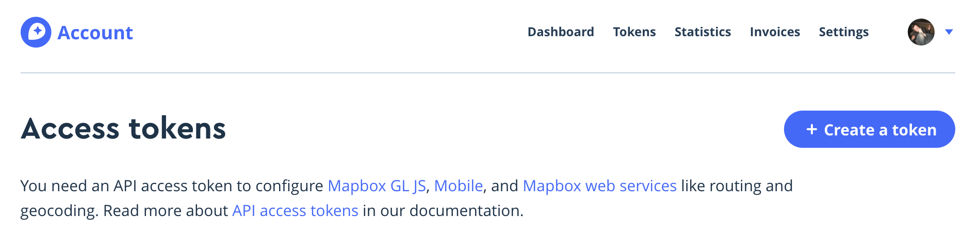The width and height of the screenshot is (980, 246).
Task: Click the Access tokens heading
Action: click(x=123, y=128)
